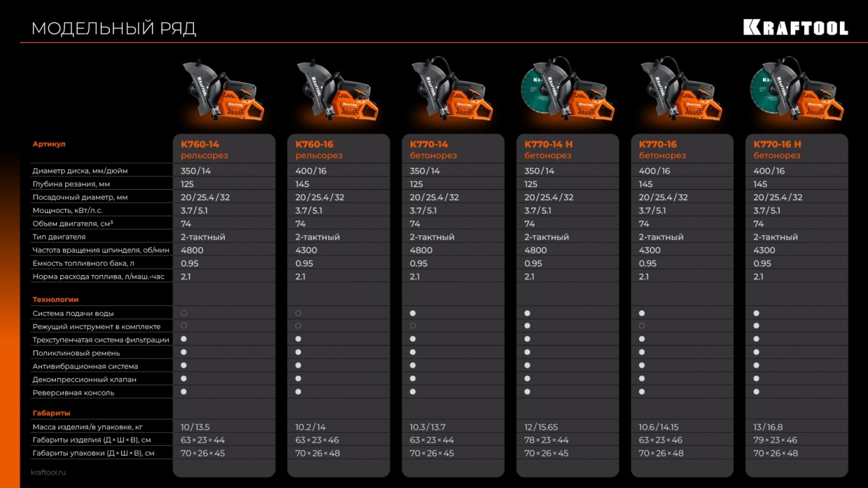Click the Объем двигателя row label
Screen dimensions: 868x488
pyautogui.click(x=73, y=224)
